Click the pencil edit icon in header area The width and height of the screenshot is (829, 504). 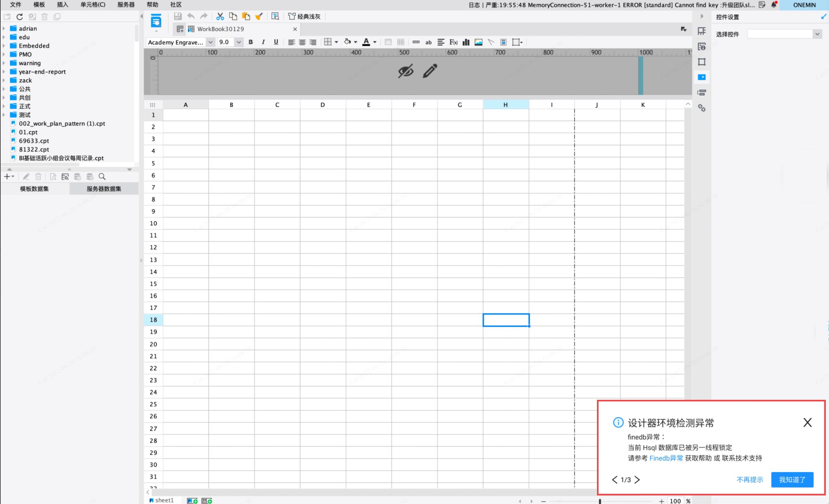[430, 71]
